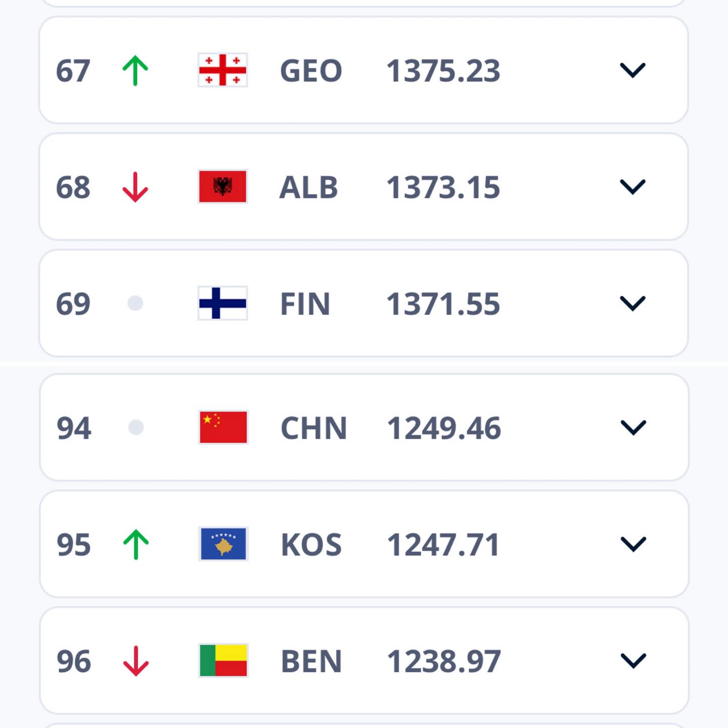
Task: Click the CHN team code label
Action: click(313, 428)
